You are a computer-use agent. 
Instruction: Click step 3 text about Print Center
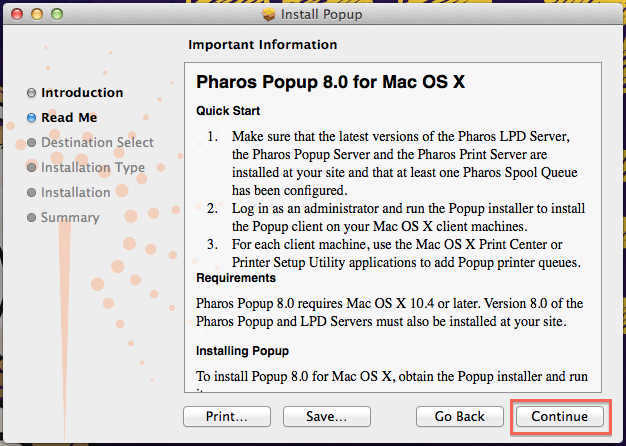click(406, 253)
